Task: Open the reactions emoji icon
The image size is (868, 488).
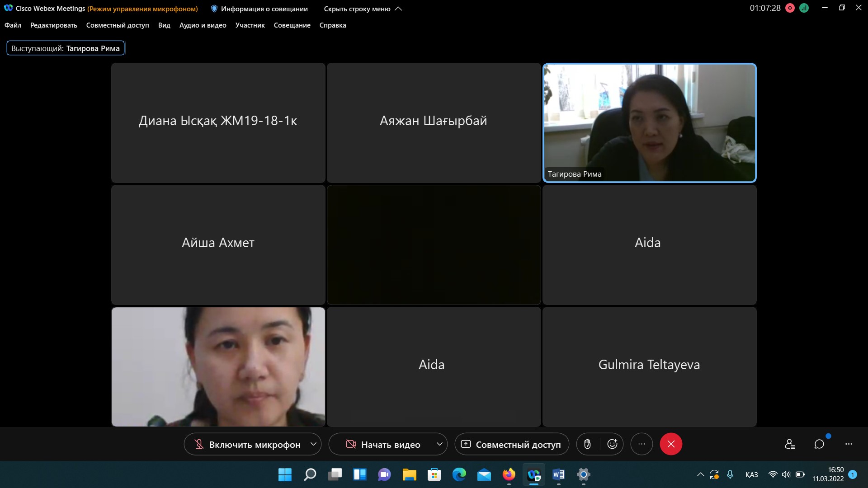Action: coord(612,444)
